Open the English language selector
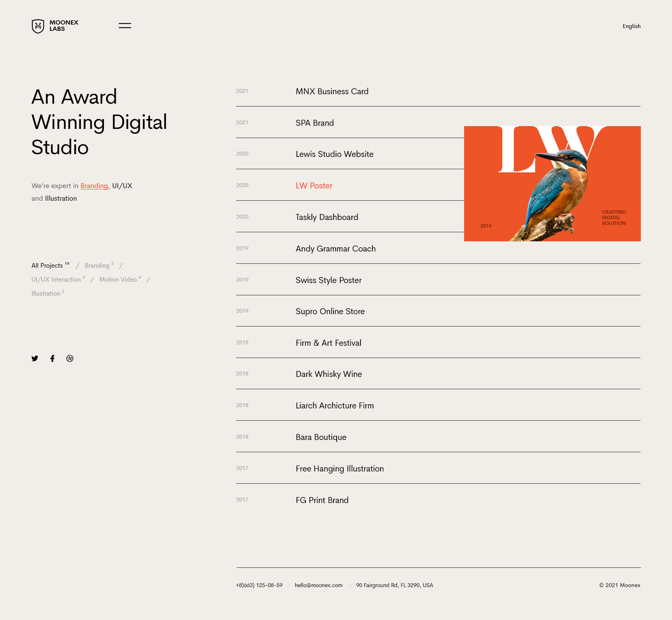Viewport: 672px width, 620px height. [631, 26]
